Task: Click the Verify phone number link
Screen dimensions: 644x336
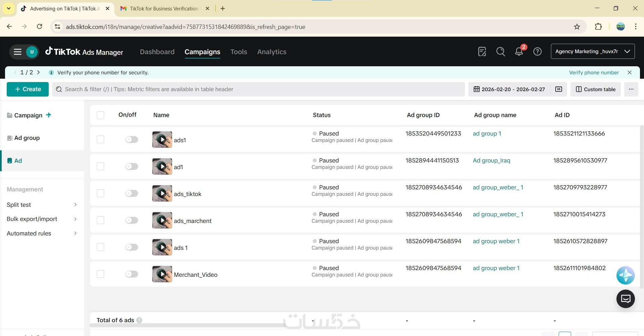Action: click(x=594, y=73)
